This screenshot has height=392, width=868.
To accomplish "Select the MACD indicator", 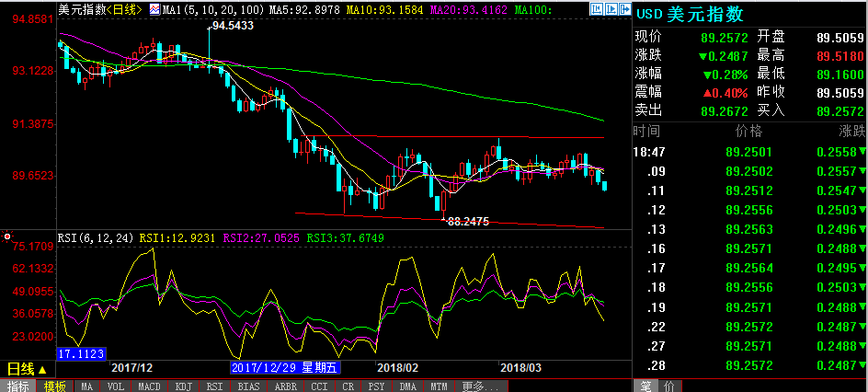I will (x=150, y=386).
